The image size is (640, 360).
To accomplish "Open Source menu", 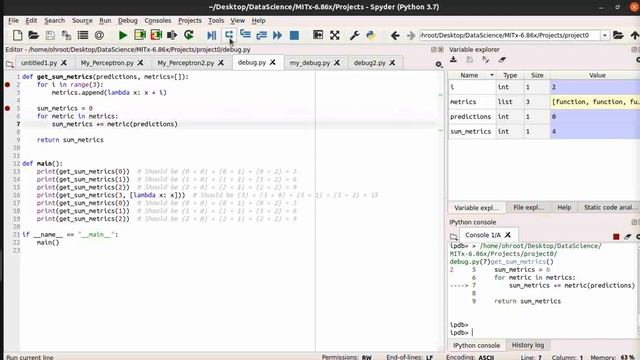I will [x=82, y=20].
